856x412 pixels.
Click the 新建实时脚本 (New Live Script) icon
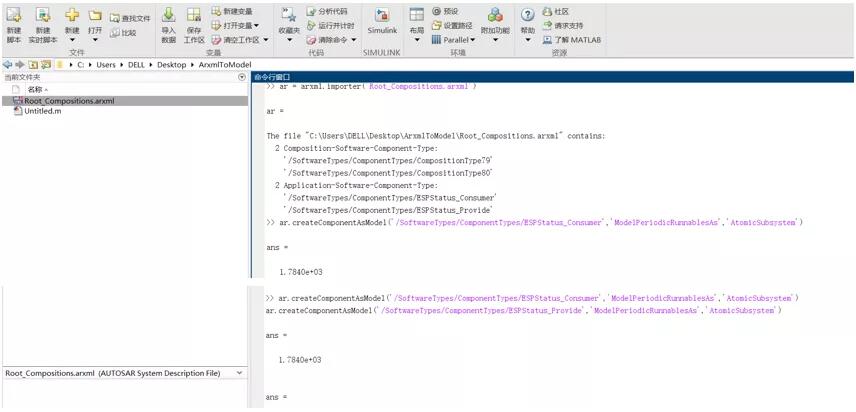click(43, 15)
